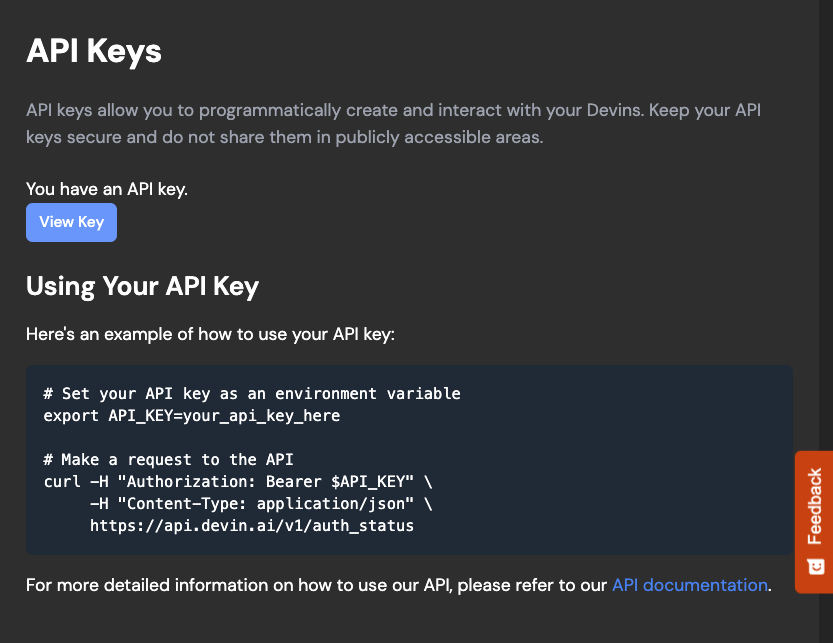Open the orange Feedback side tab
This screenshot has width=833, height=643.
coord(814,522)
